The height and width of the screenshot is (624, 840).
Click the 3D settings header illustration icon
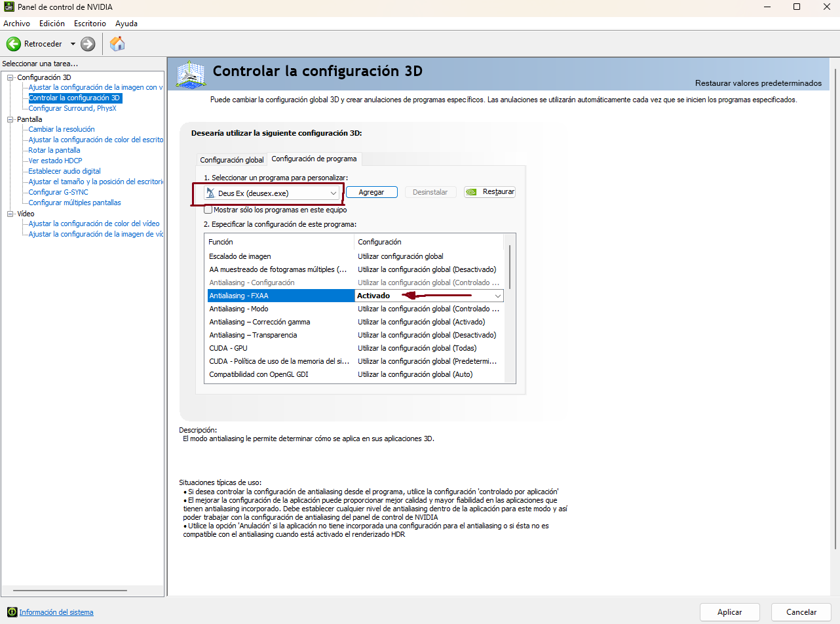pos(191,73)
